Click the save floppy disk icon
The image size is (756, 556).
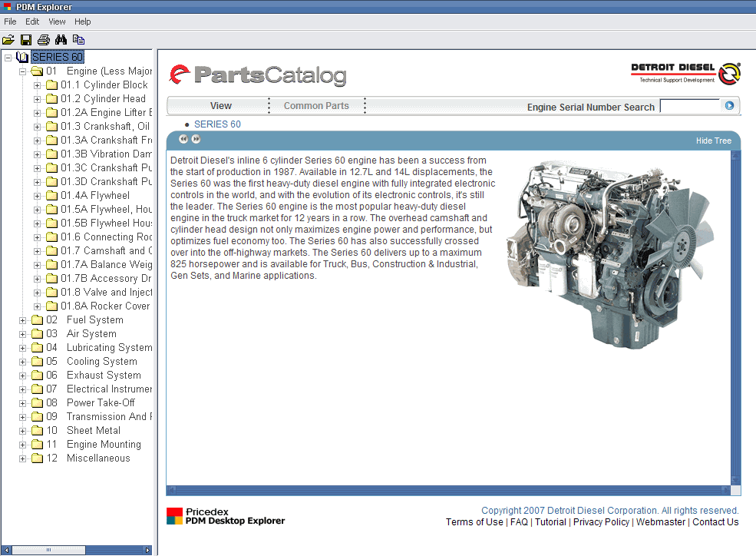tap(26, 40)
